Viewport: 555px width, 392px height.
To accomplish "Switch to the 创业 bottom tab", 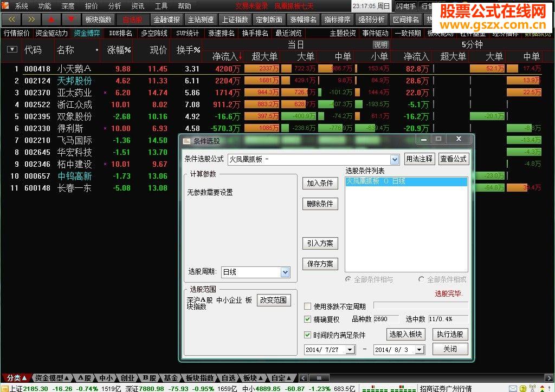I will click(127, 378).
